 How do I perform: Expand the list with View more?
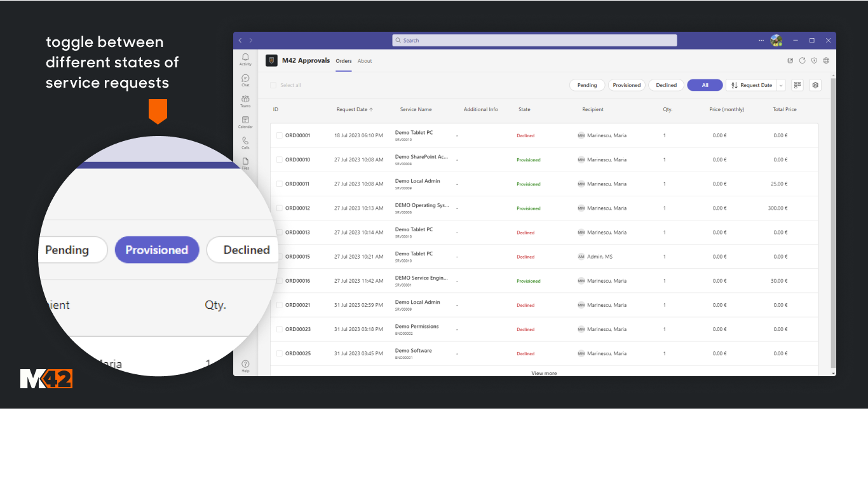(x=544, y=373)
